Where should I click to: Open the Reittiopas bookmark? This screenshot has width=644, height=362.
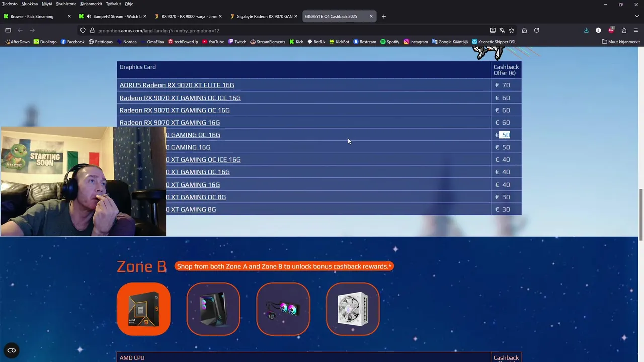(x=101, y=42)
